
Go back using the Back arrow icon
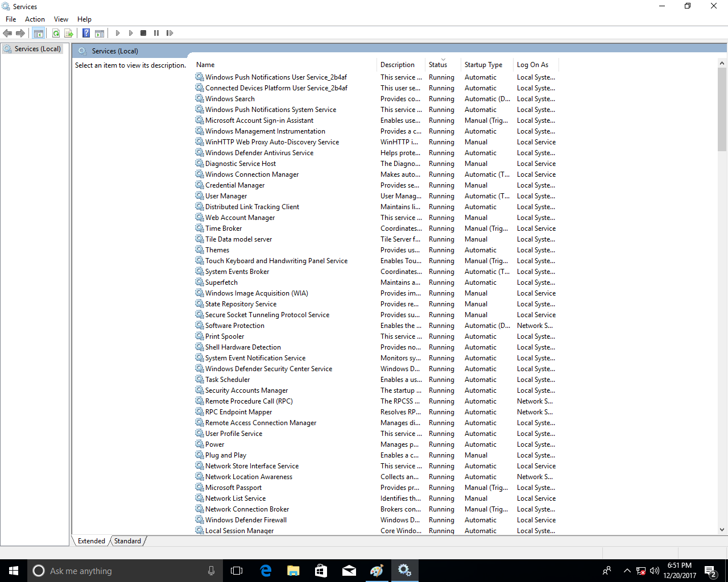coord(8,34)
